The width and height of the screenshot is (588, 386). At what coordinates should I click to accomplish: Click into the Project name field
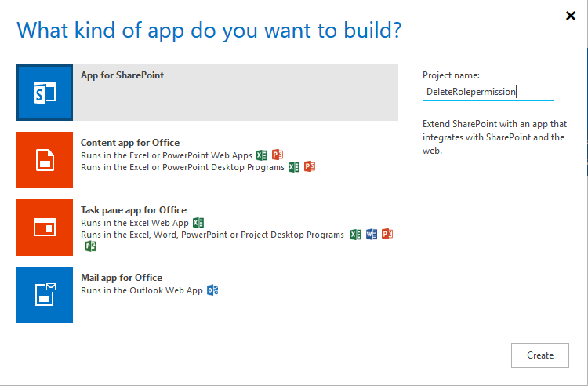point(488,92)
